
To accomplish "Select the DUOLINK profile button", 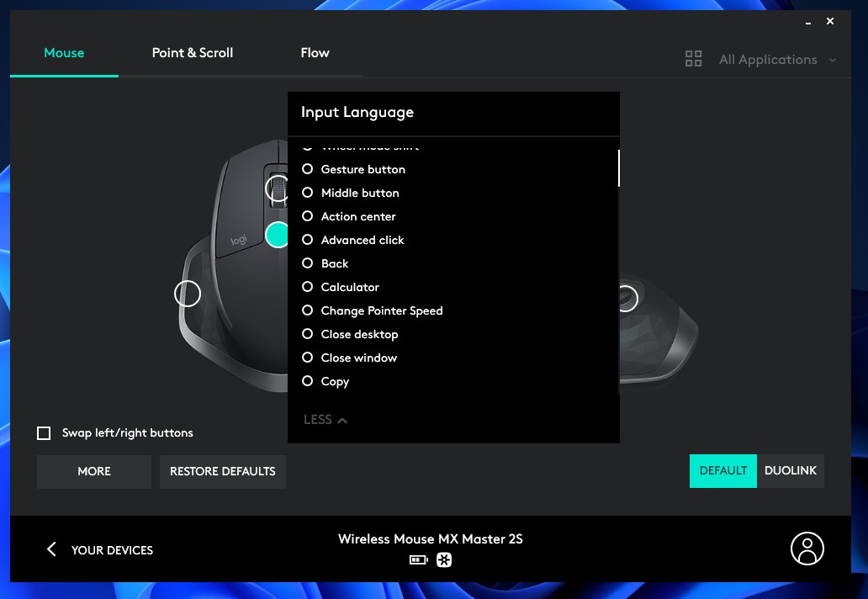I will 791,470.
